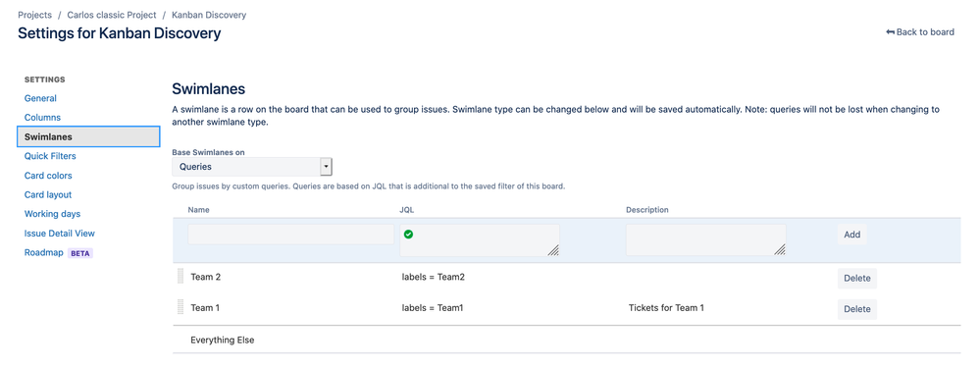Click the Team 1 swimlane name
Viewport: 980px width, 368px height.
(x=206, y=308)
